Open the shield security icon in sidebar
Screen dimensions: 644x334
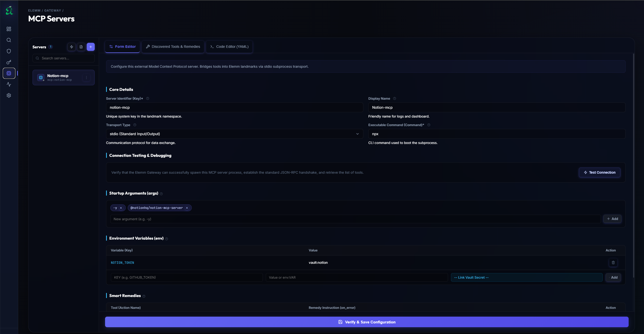point(9,51)
